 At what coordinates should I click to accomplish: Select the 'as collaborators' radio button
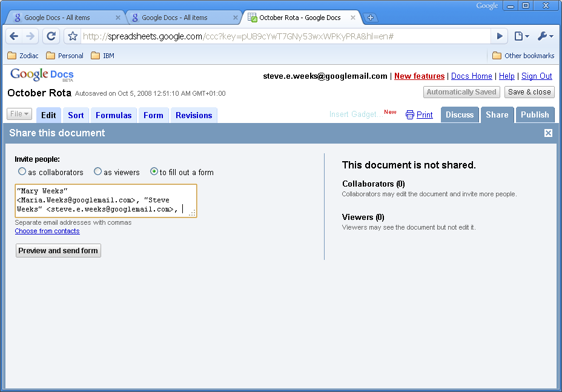click(22, 171)
